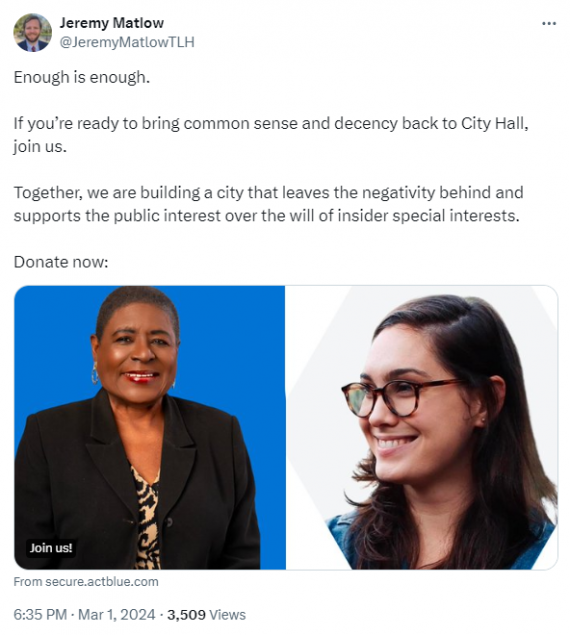Open the right photo of woman with glasses
Viewport: 570px width, 635px height.
422,427
